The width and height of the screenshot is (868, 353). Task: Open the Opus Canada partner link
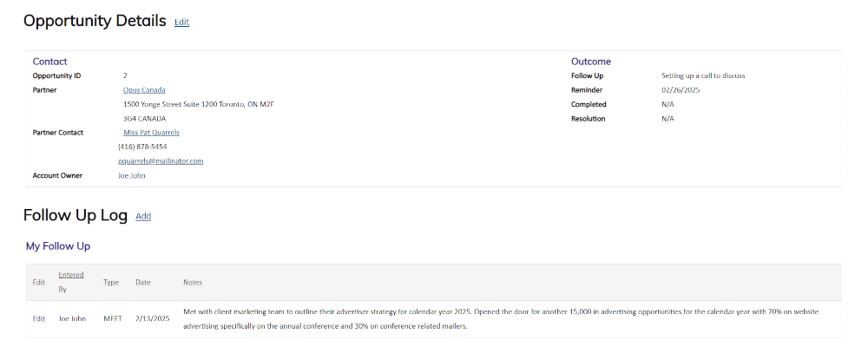click(144, 89)
